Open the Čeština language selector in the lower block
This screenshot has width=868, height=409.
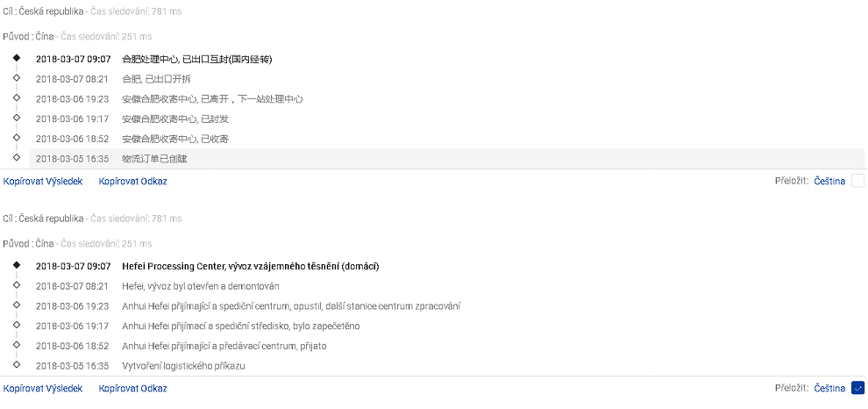(829, 388)
